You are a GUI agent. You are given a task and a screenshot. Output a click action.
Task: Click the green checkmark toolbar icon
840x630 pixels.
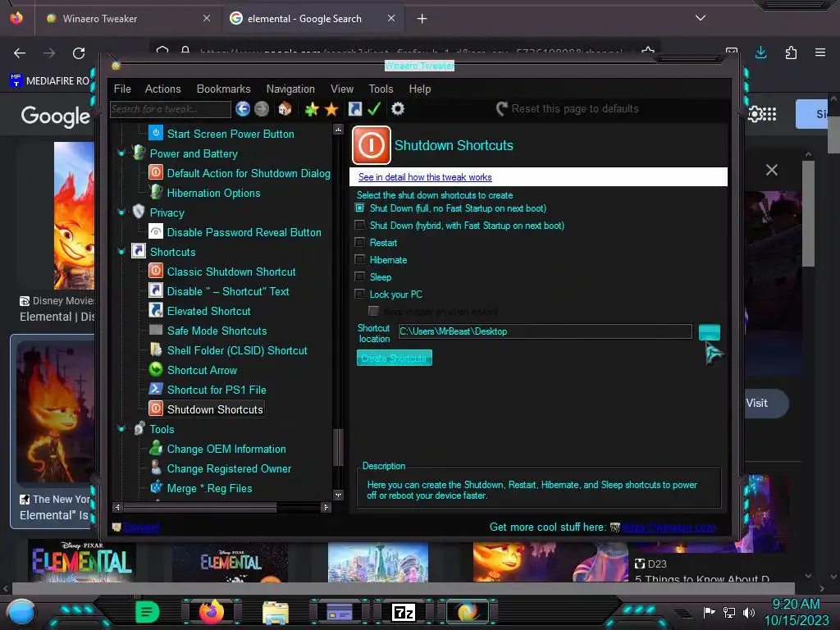pyautogui.click(x=374, y=109)
